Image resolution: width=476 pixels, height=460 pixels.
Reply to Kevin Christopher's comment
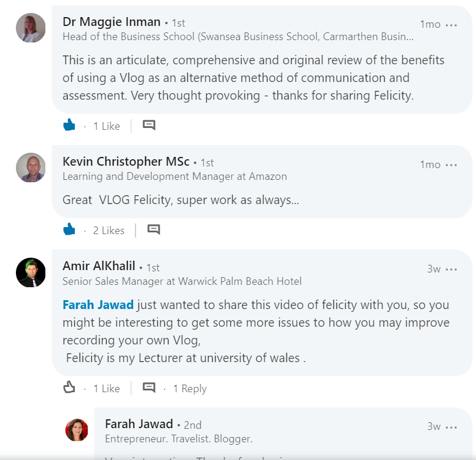pyautogui.click(x=154, y=229)
